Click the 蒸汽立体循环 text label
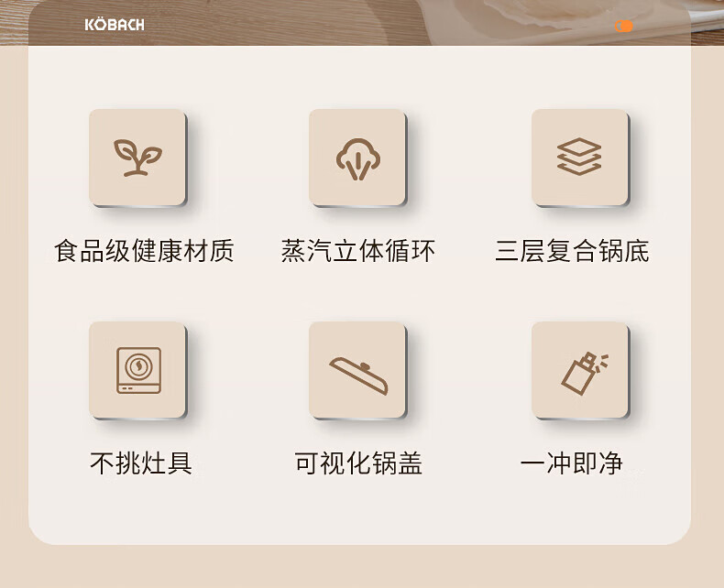Screen dimensions: 724x588 point(357,251)
